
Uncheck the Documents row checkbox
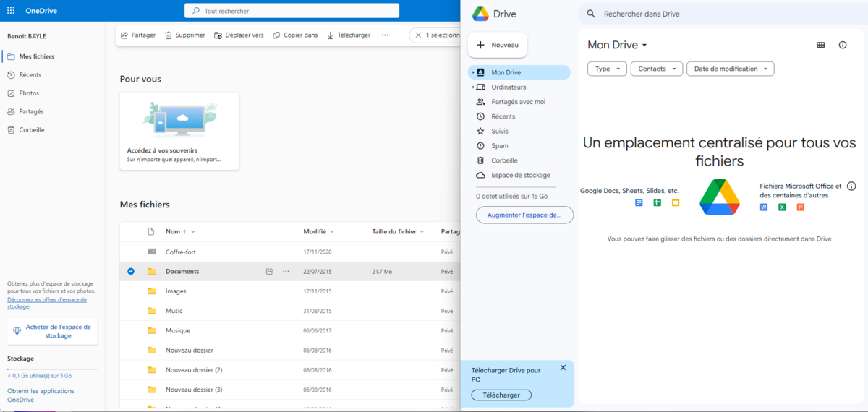pos(131,271)
